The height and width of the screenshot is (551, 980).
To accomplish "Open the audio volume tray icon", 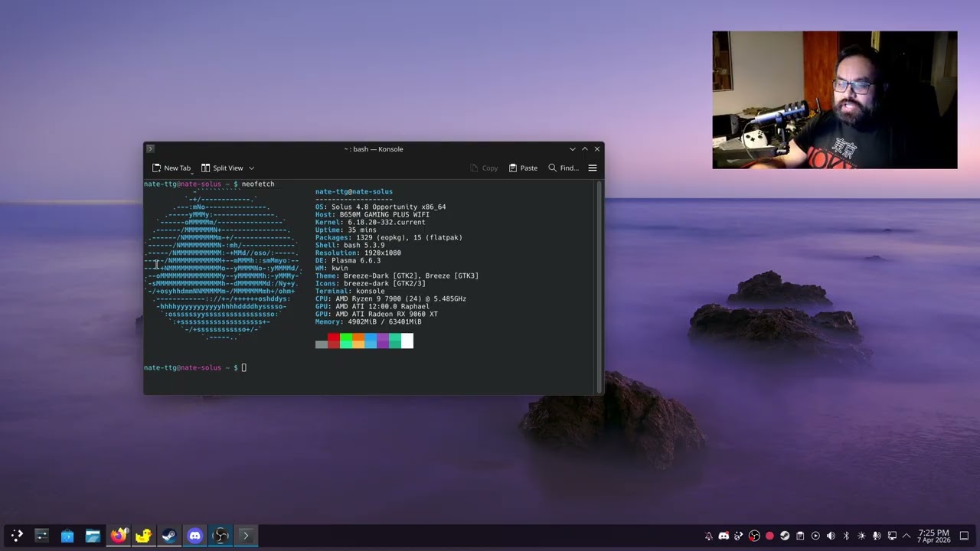I will click(x=831, y=536).
